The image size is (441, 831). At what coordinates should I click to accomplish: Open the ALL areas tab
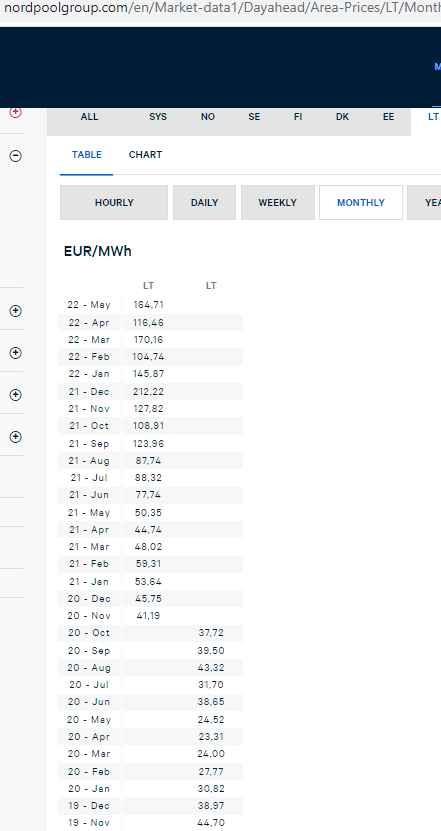pos(90,117)
